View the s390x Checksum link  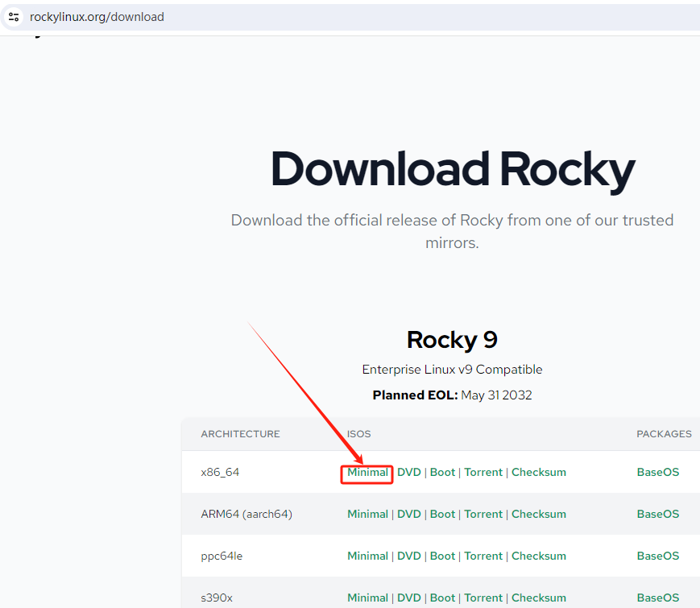coord(539,598)
